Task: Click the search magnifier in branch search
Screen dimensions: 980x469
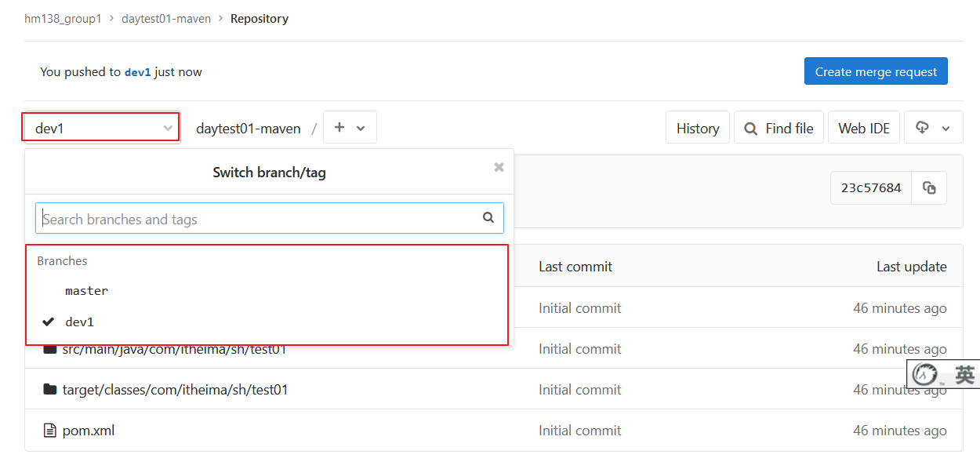Action: [x=488, y=218]
